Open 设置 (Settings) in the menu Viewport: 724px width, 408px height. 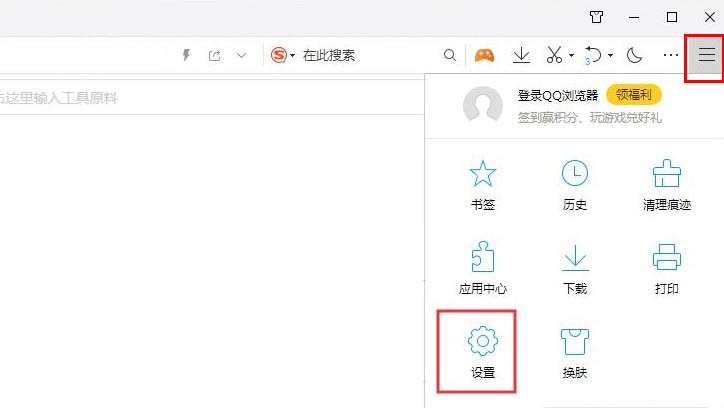(x=483, y=350)
